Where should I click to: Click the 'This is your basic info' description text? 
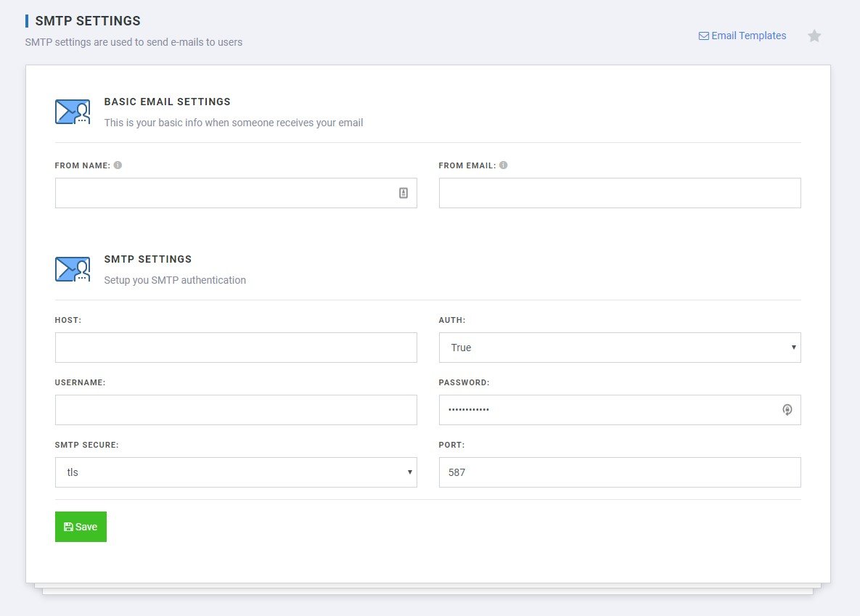(234, 123)
